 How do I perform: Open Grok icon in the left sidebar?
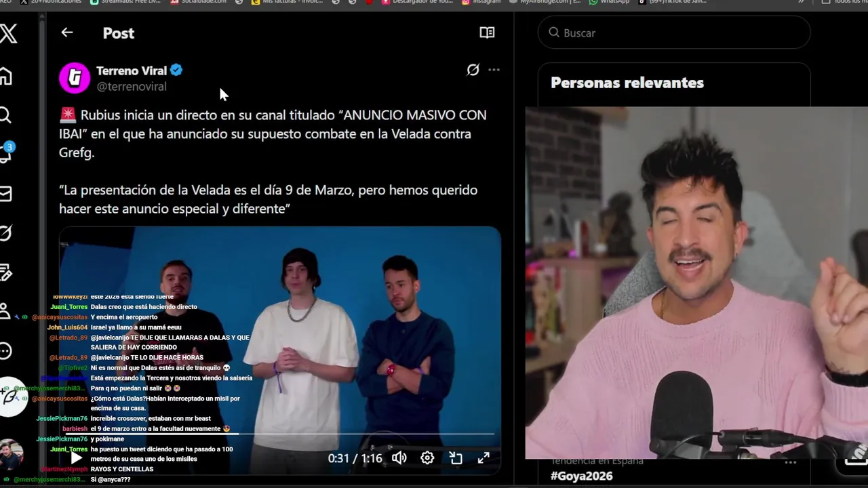pos(5,233)
